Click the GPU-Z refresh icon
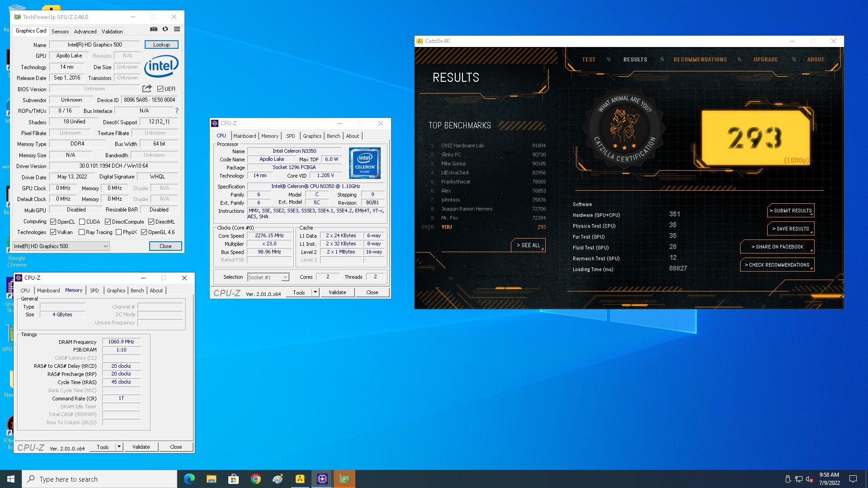 click(165, 29)
